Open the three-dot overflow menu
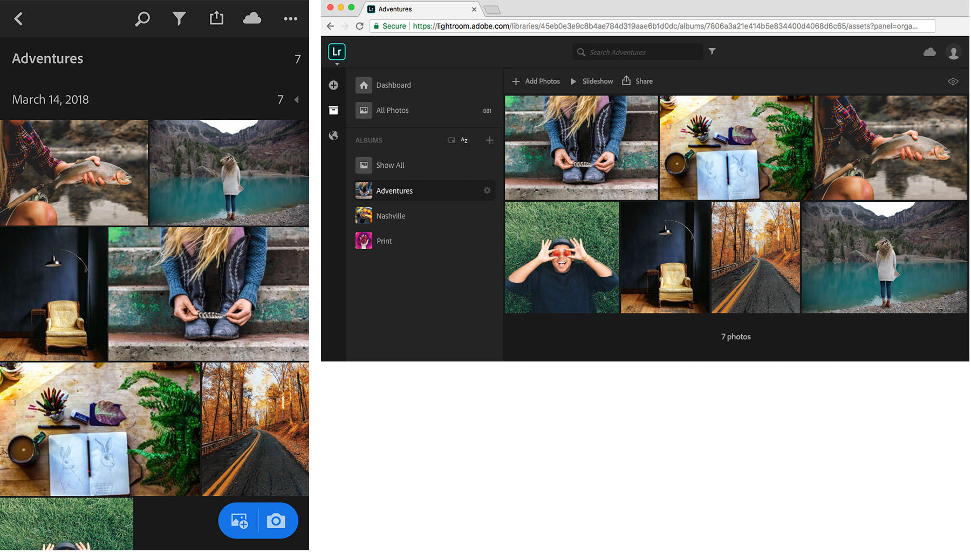The width and height of the screenshot is (971, 560). click(x=290, y=18)
